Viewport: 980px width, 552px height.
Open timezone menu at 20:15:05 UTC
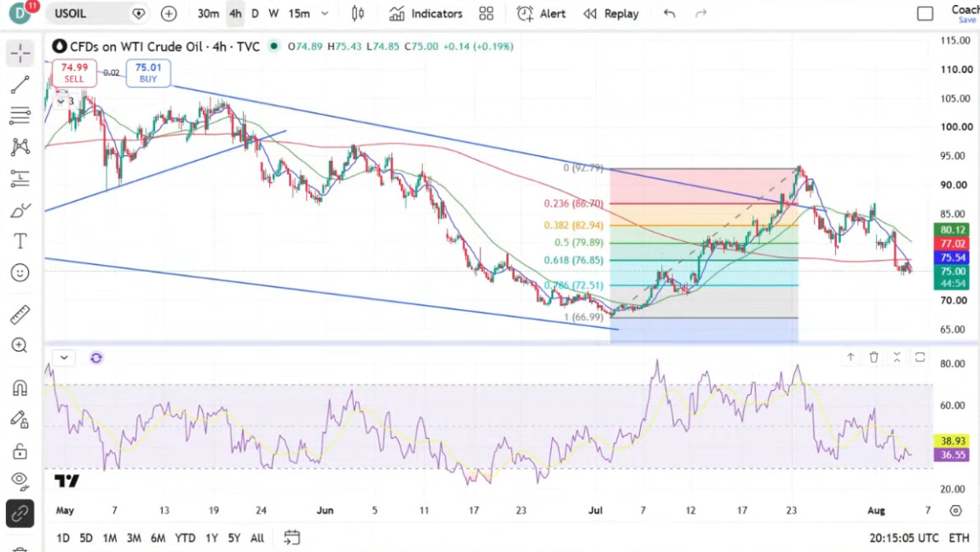pos(904,538)
